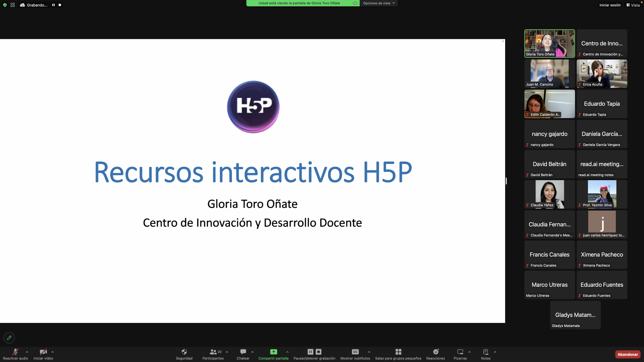This screenshot has height=362, width=644.
Task: Select Ximena Pacheco's participant tile
Action: [602, 255]
